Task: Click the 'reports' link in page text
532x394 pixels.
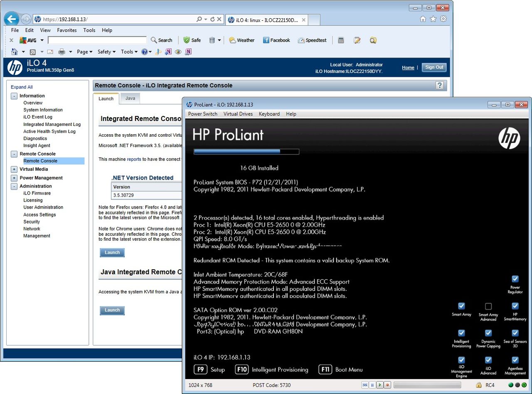Action: pos(134,159)
